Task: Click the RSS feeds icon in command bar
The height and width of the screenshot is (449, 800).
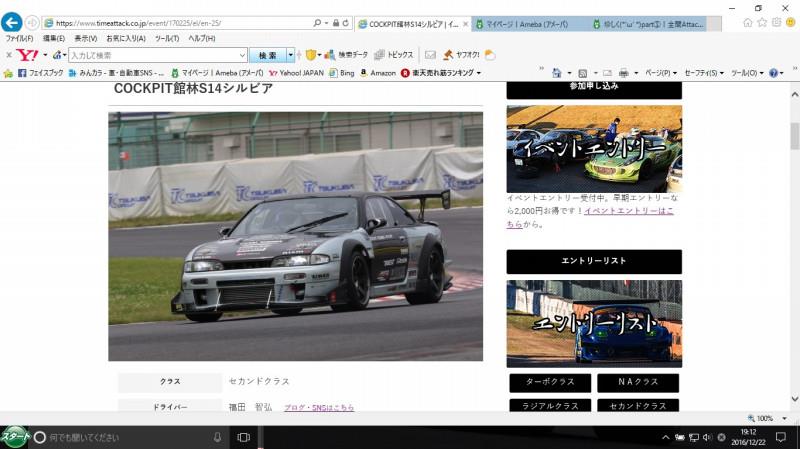Action: [583, 73]
